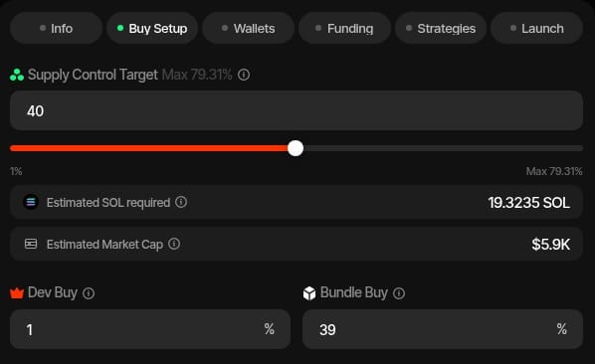
Task: Click the 19.3235 SOL value
Action: pyautogui.click(x=528, y=203)
